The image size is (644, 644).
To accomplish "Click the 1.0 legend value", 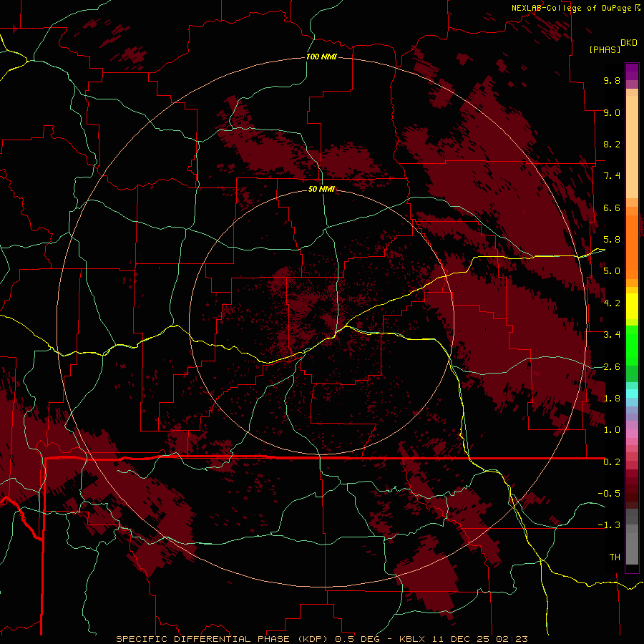I will (x=612, y=430).
